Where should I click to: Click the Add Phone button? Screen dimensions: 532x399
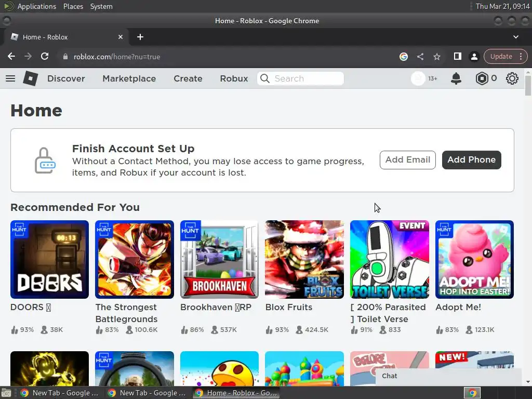click(471, 160)
